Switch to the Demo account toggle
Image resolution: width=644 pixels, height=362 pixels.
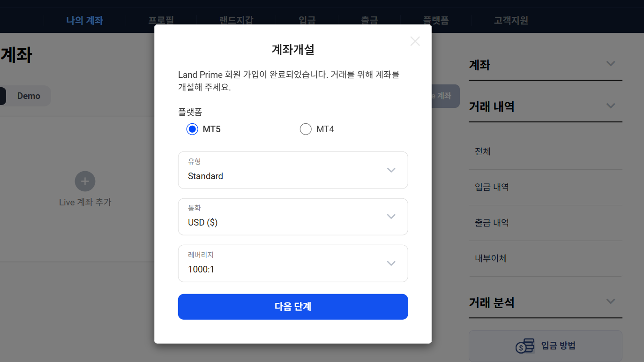29,96
